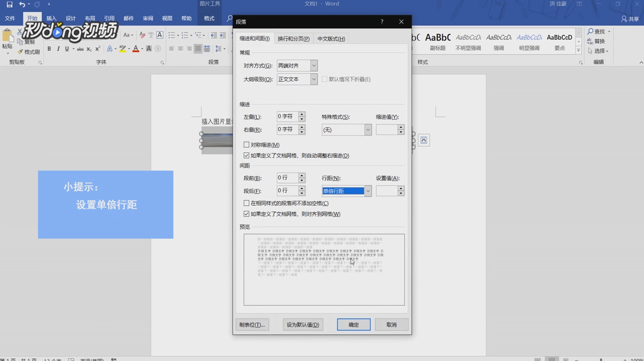The width and height of the screenshot is (644, 361).
Task: Click the Format Painter (格式刷) tool
Action: click(x=29, y=52)
